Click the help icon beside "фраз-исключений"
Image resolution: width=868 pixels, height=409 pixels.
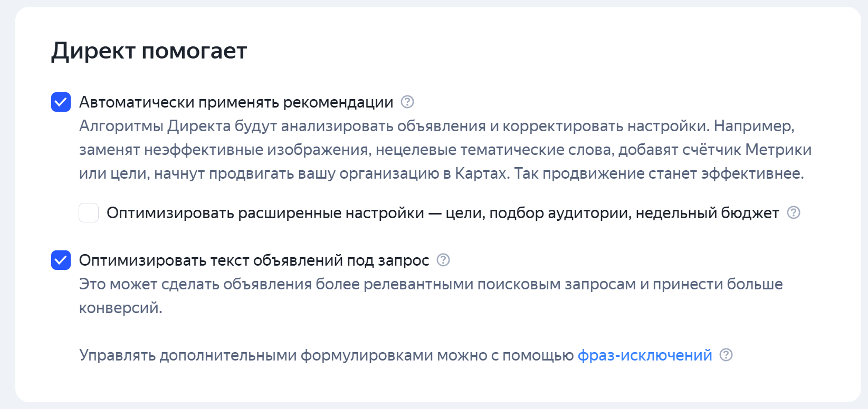tap(728, 355)
